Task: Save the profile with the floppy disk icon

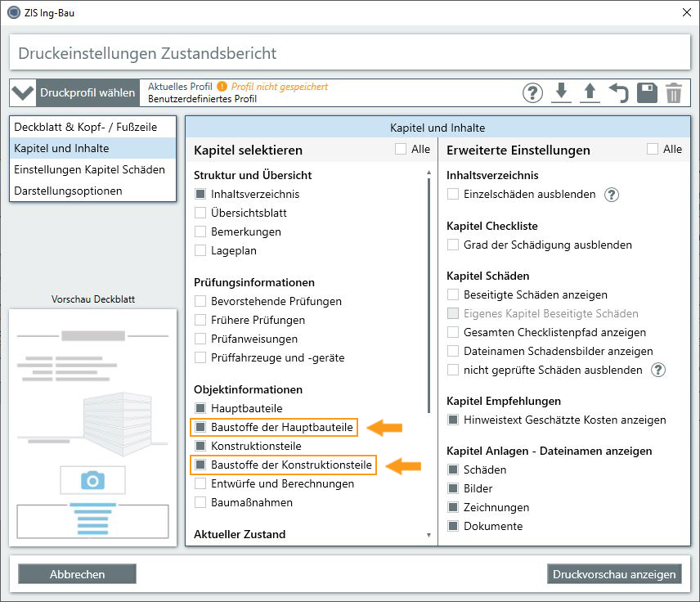Action: tap(646, 93)
